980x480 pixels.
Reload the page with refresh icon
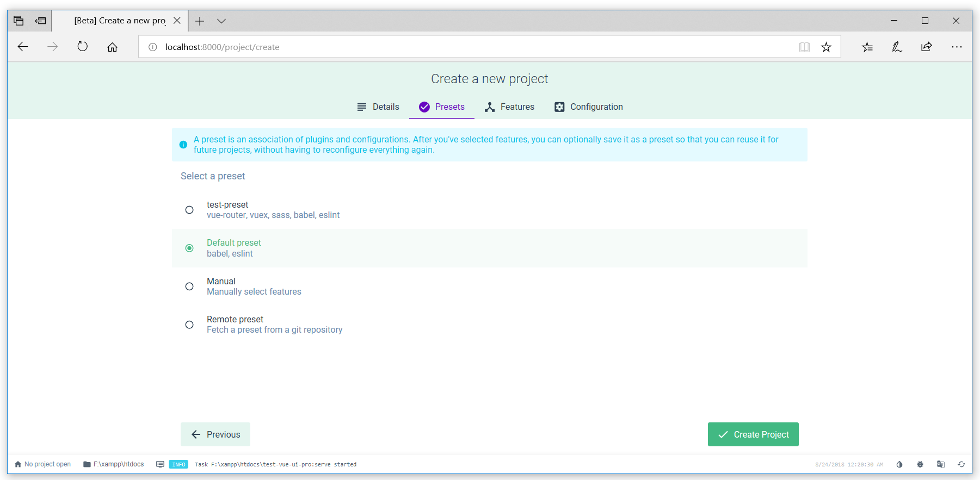82,47
